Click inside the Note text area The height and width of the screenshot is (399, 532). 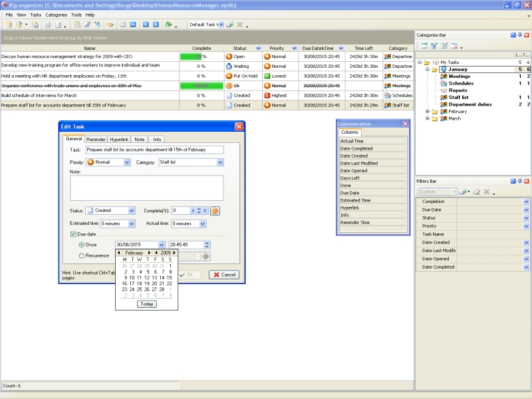(x=146, y=188)
